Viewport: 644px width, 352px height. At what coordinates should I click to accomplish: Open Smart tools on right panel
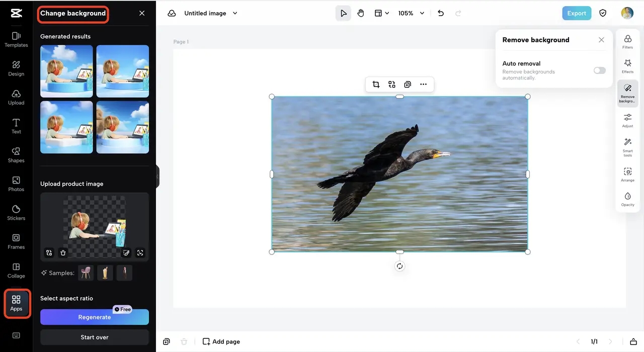point(627,146)
